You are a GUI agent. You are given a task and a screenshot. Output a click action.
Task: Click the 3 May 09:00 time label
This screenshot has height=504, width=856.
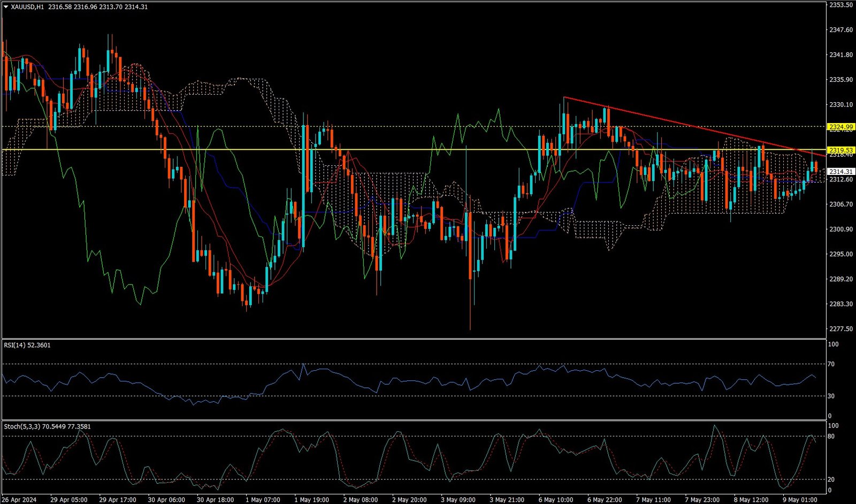(x=458, y=500)
